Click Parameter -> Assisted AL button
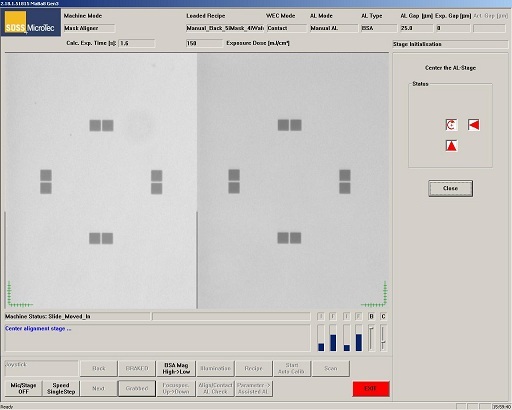Viewport: 512px width, 410px height. [254, 388]
